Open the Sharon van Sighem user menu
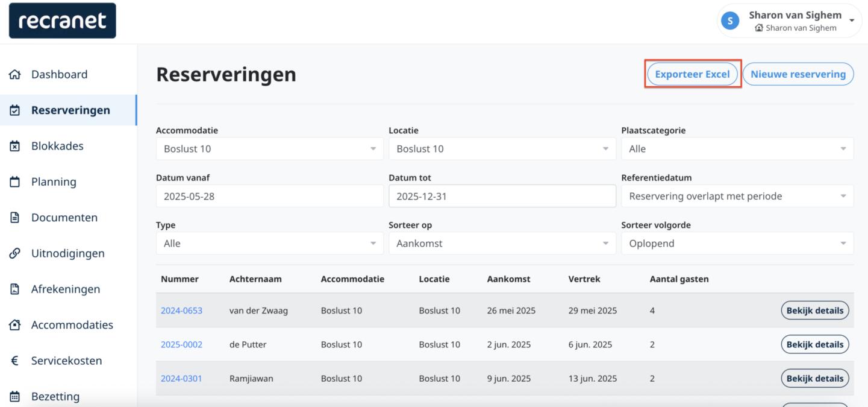The width and height of the screenshot is (868, 407). click(789, 21)
